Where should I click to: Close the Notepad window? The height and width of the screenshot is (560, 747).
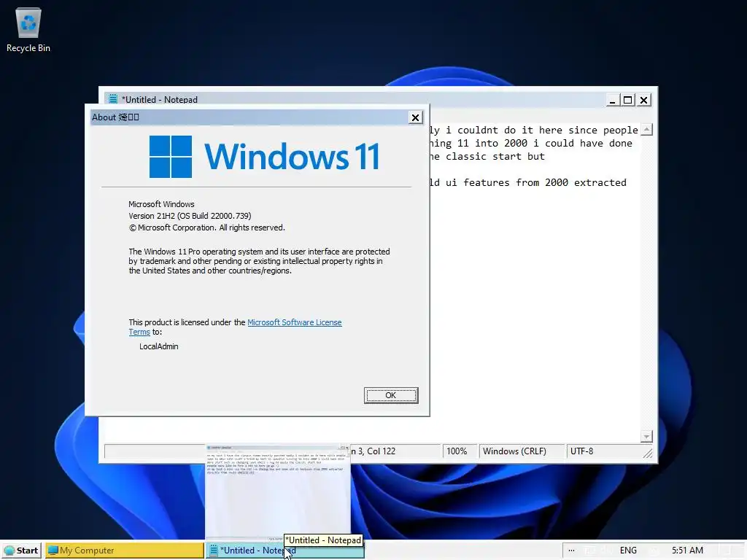click(x=644, y=100)
